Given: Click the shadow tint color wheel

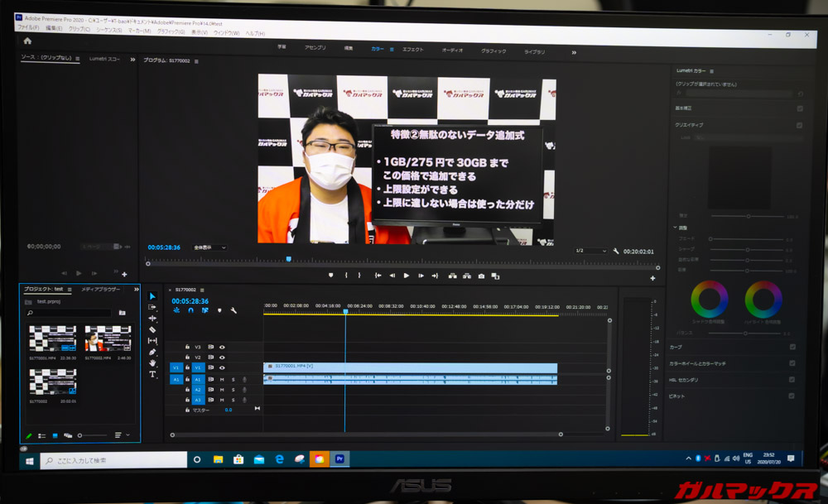Looking at the screenshot, I should click(x=710, y=299).
